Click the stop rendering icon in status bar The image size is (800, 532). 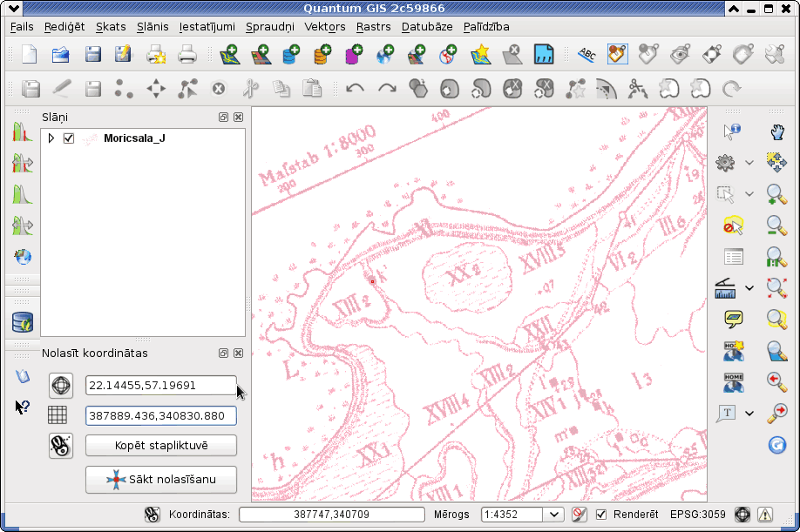click(x=579, y=515)
